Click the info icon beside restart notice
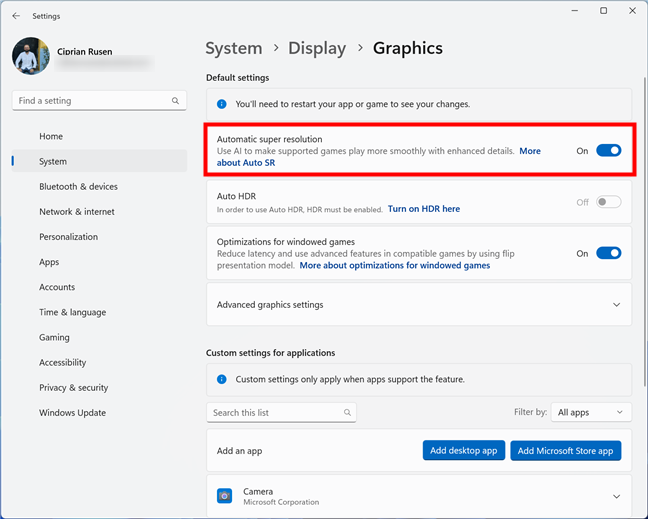 (x=222, y=104)
